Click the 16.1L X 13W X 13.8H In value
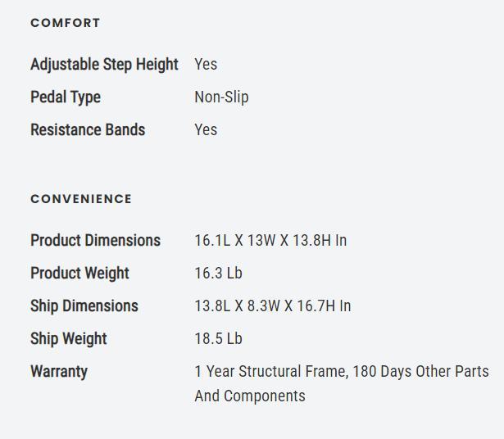This screenshot has width=504, height=439. click(x=270, y=240)
